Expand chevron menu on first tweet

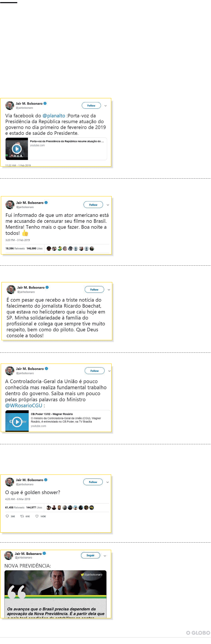point(105,106)
